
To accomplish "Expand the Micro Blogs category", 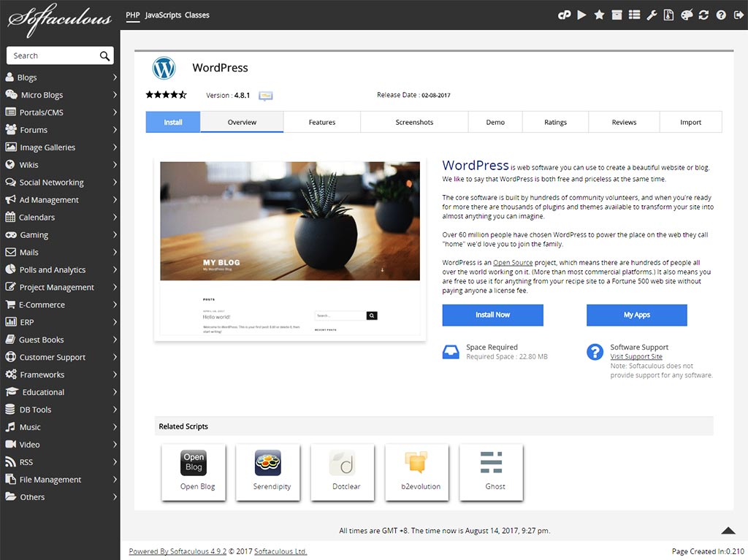I will (60, 95).
